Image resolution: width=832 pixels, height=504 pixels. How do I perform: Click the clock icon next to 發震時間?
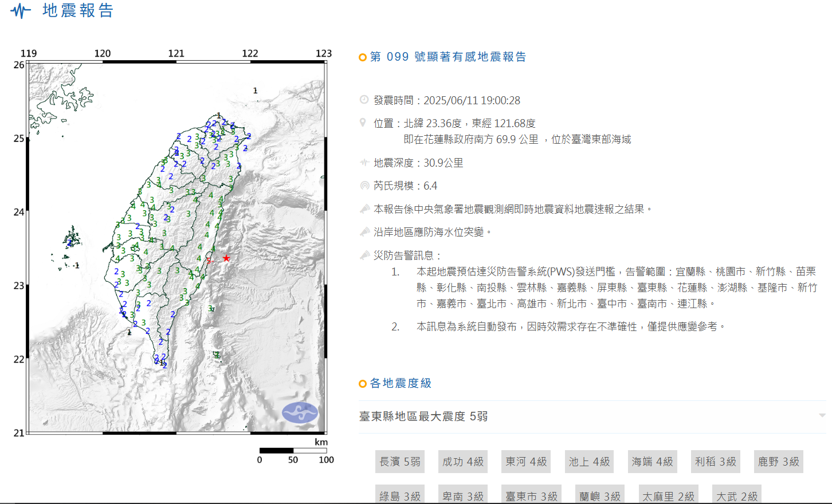[x=364, y=100]
